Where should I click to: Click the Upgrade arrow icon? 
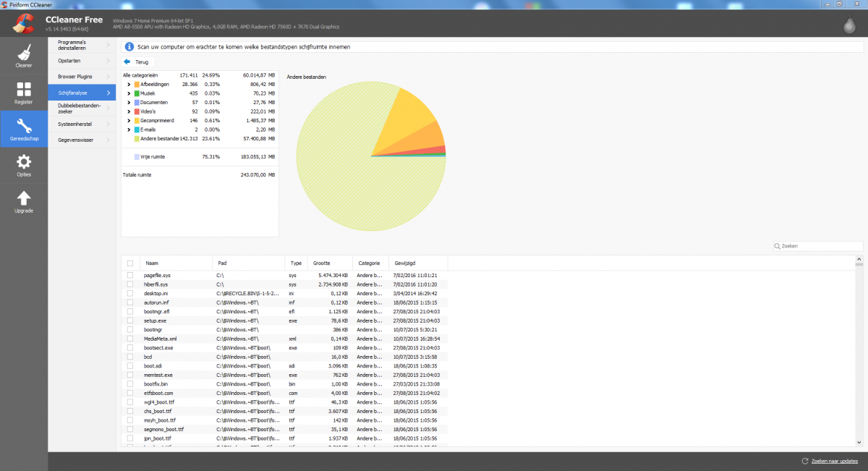(x=24, y=198)
